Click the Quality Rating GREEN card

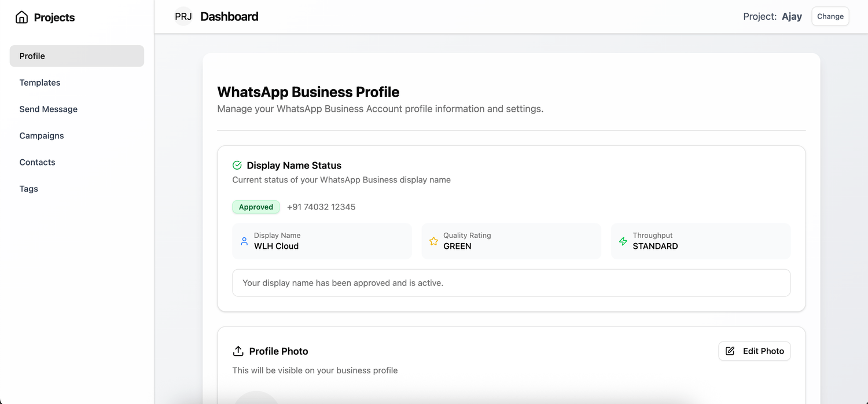(x=511, y=241)
